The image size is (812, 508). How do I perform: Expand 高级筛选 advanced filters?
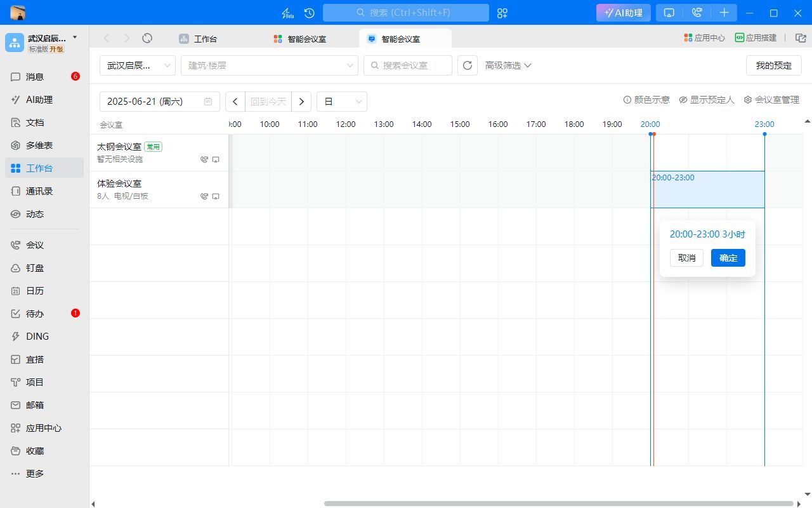pos(508,65)
